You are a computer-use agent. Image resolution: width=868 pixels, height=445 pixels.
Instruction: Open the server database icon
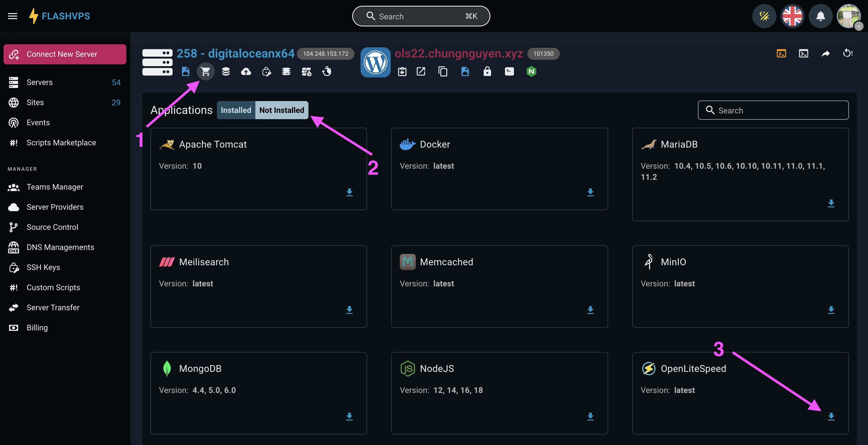[226, 71]
